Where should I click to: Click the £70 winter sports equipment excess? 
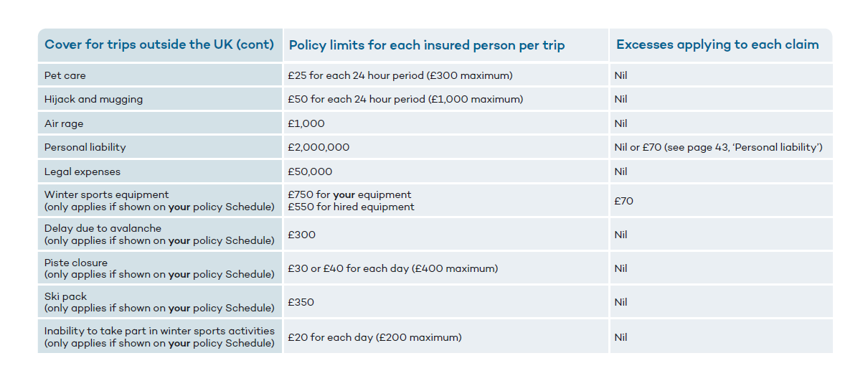624,201
